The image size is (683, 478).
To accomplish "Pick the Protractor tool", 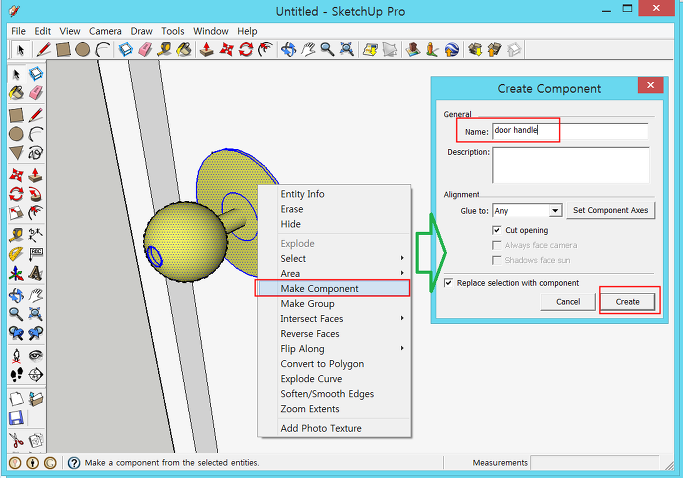I will click(16, 254).
